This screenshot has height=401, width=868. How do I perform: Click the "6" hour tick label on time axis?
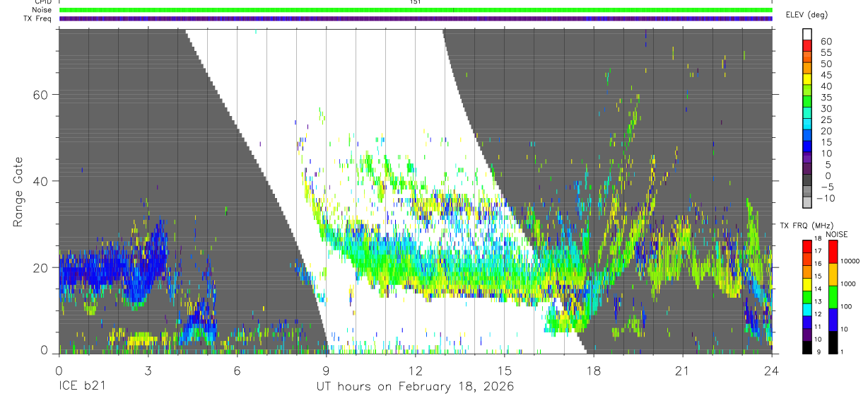pos(237,371)
